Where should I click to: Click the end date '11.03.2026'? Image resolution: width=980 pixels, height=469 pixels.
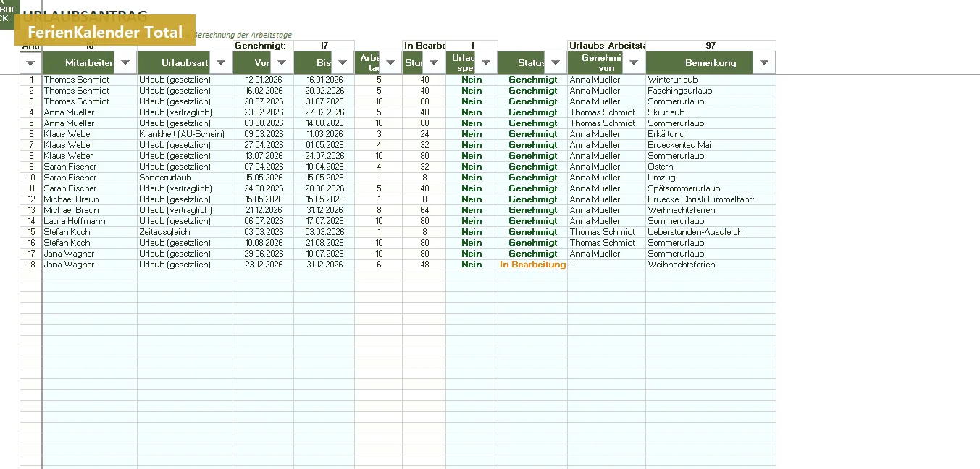pos(324,134)
